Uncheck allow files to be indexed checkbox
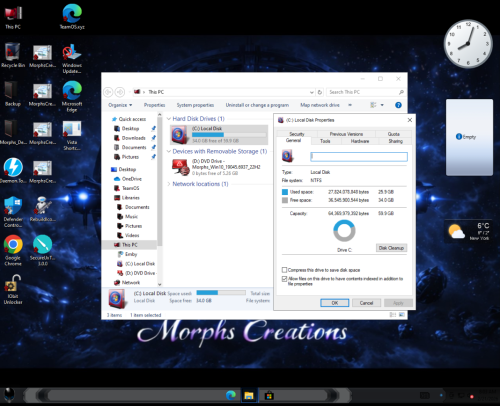Image resolution: width=500 pixels, height=406 pixels. [x=284, y=278]
